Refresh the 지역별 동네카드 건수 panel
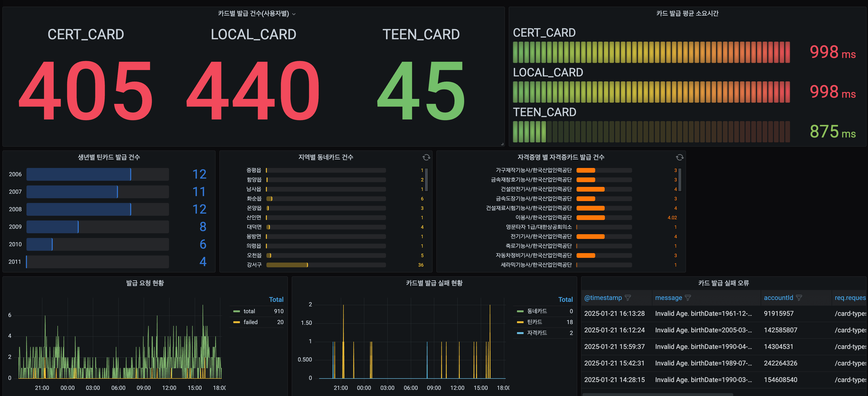Image resolution: width=868 pixels, height=396 pixels. (426, 157)
